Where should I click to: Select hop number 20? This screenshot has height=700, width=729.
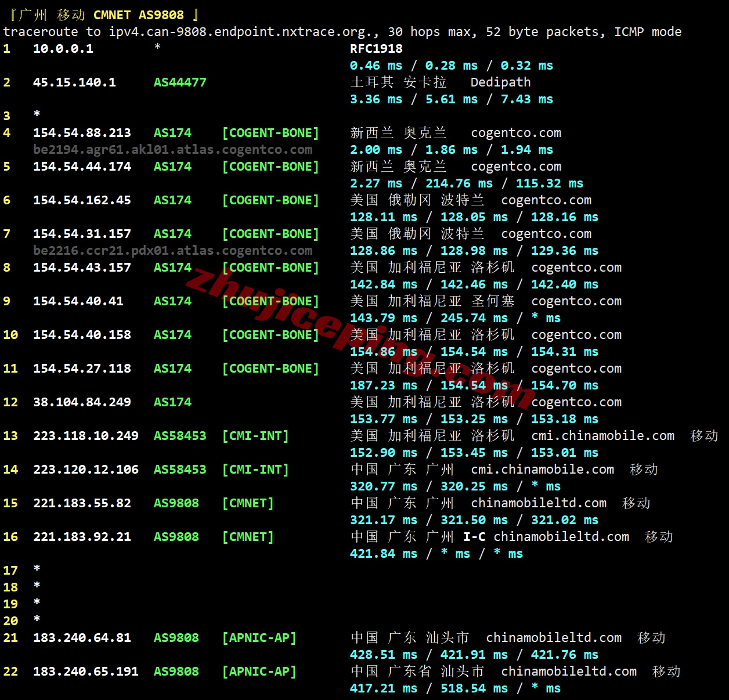click(10, 621)
